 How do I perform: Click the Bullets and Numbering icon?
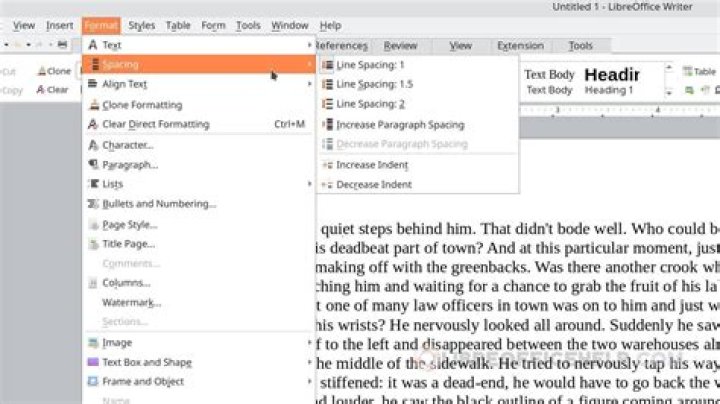coord(93,204)
